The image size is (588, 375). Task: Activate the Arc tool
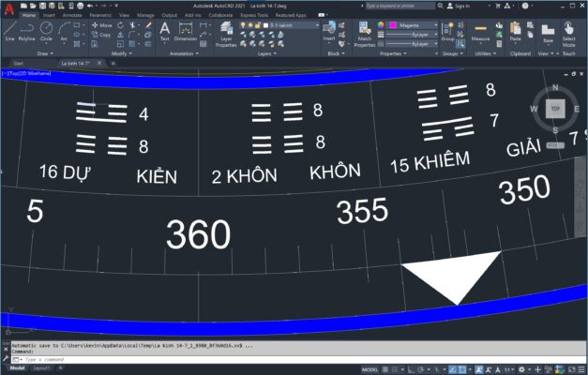(63, 31)
